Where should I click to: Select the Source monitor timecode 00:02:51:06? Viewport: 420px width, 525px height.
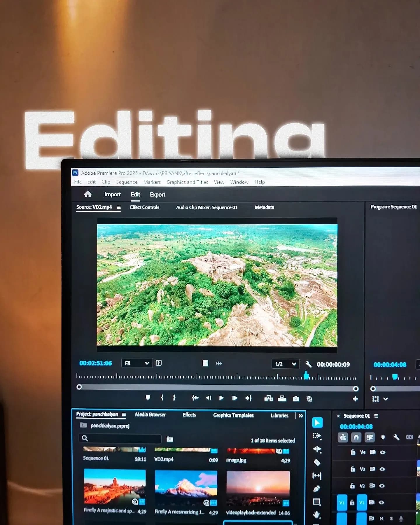96,363
